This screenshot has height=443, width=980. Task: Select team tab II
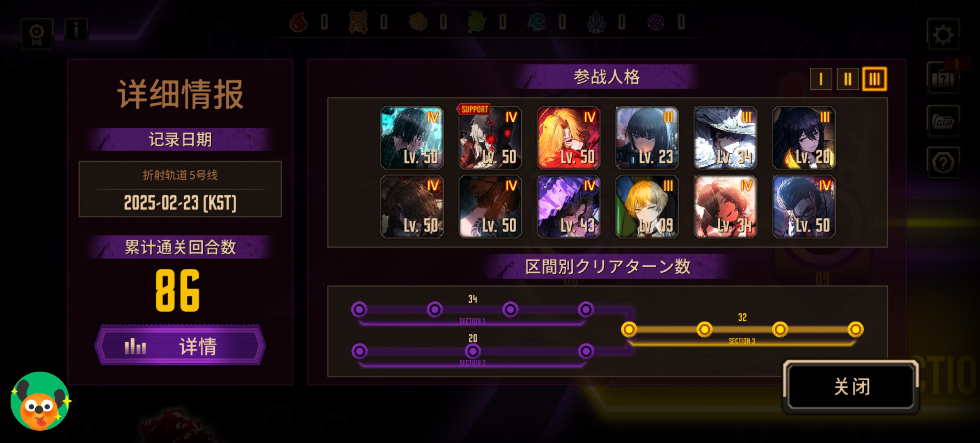[847, 79]
